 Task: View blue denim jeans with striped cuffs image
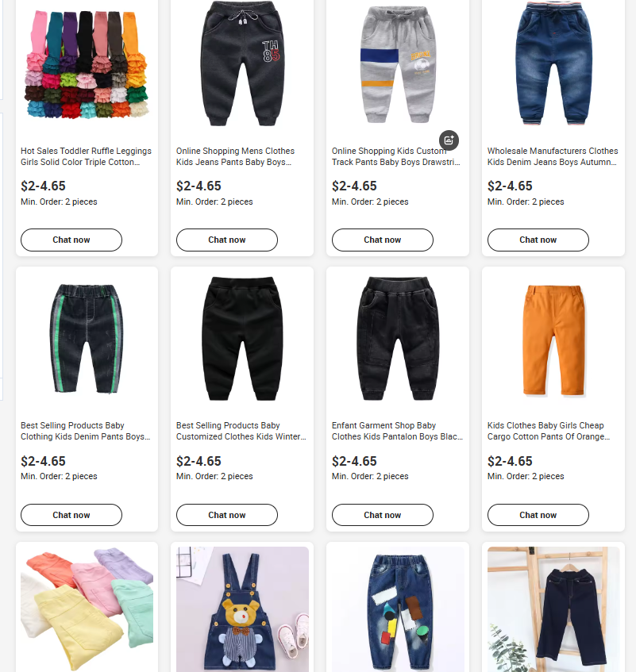[x=553, y=63]
